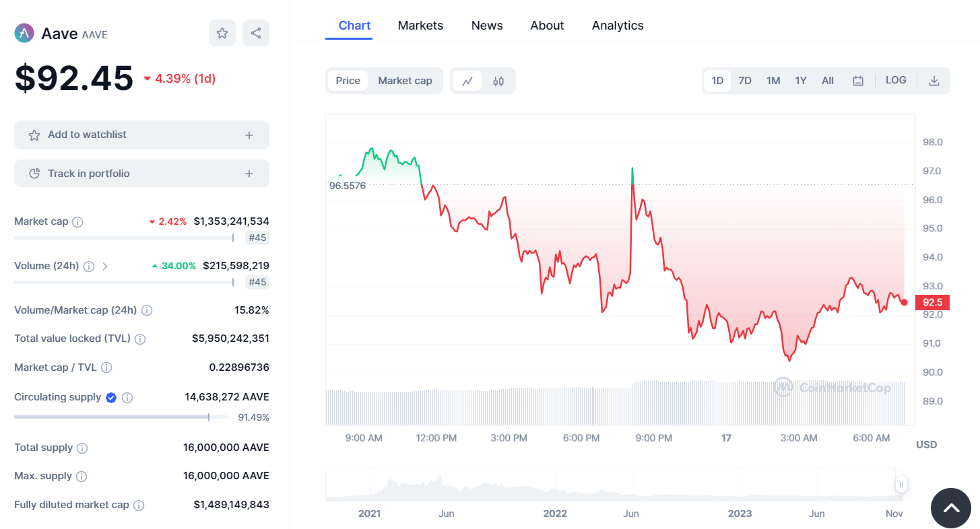Click the 4.39% (1d) change indicator
This screenshot has width=980, height=529.
click(x=179, y=78)
